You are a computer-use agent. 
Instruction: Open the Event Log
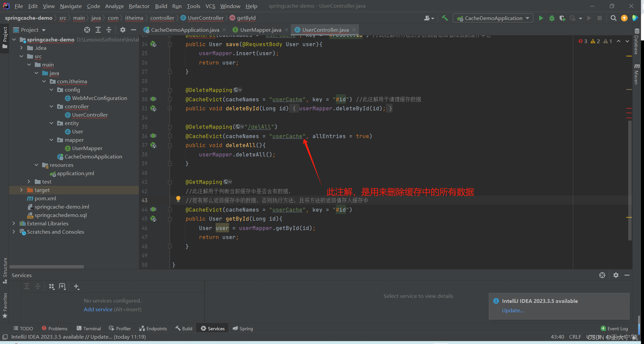[614, 329]
